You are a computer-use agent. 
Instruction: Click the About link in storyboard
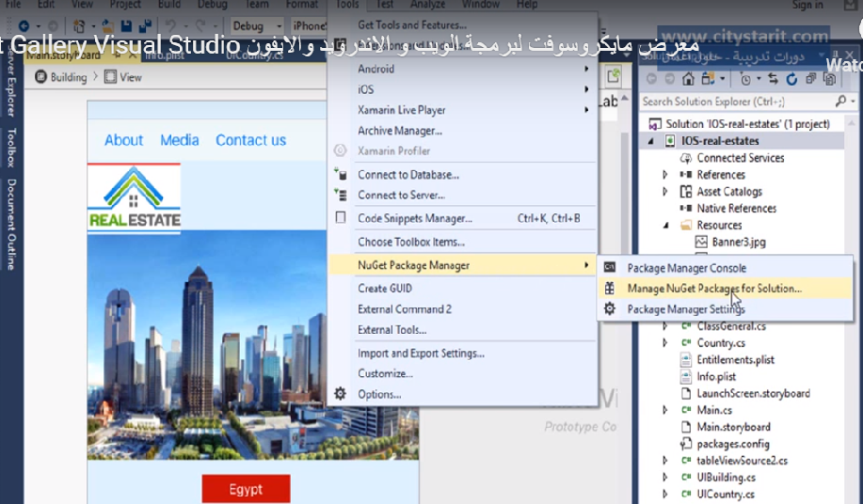124,140
